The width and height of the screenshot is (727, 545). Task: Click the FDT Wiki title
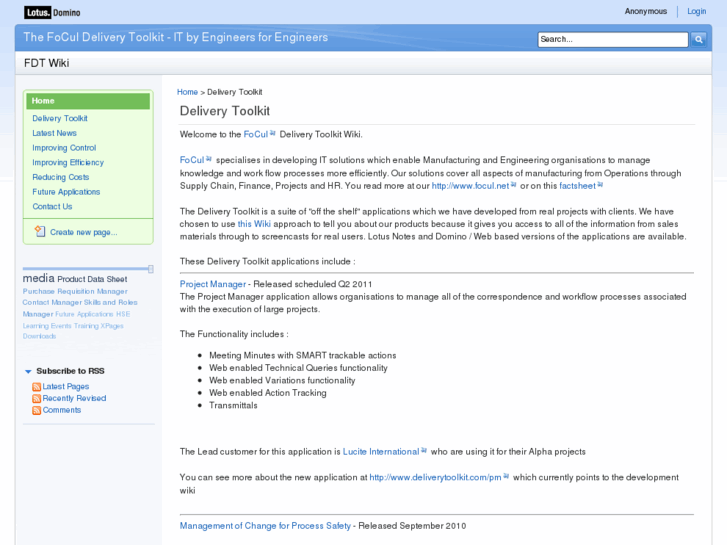coord(46,63)
